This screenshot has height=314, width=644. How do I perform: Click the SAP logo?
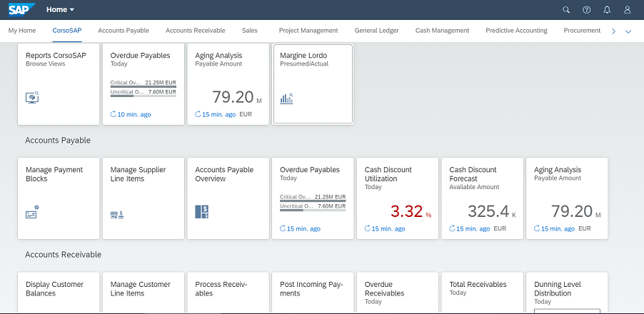coord(22,9)
